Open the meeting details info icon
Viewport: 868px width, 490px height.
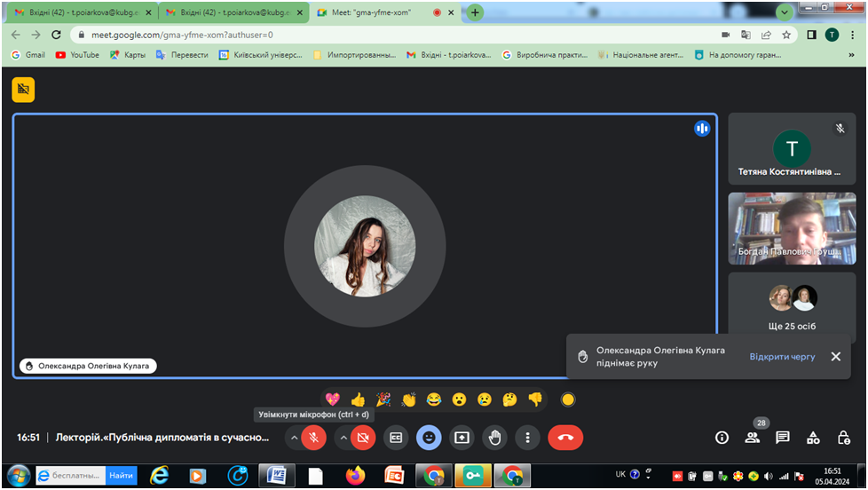click(722, 438)
